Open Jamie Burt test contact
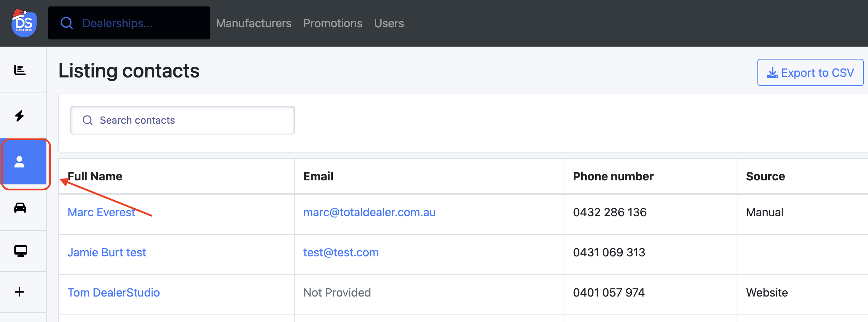 [107, 252]
